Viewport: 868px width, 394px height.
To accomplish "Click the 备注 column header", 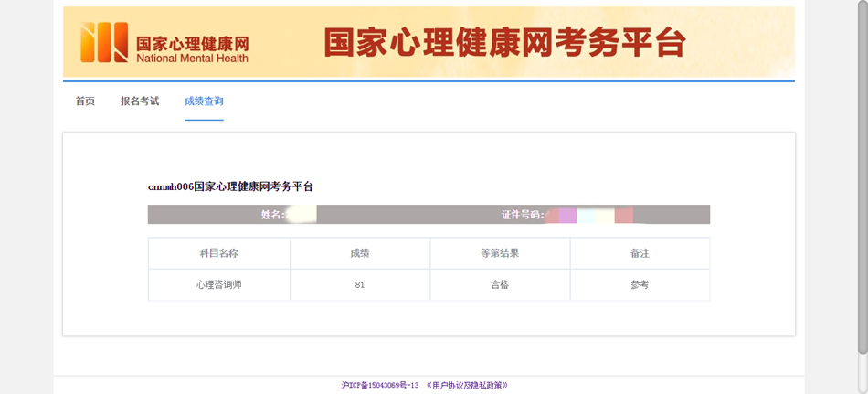I will click(640, 254).
